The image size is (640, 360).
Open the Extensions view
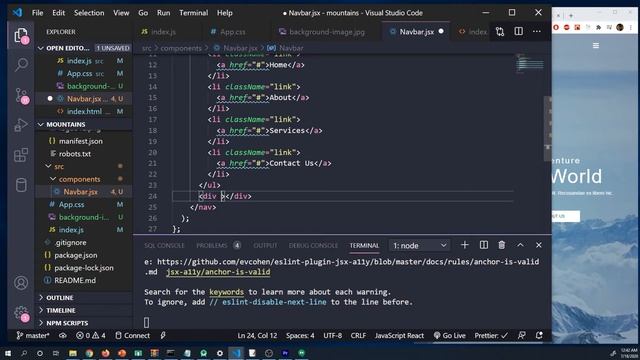(x=21, y=155)
